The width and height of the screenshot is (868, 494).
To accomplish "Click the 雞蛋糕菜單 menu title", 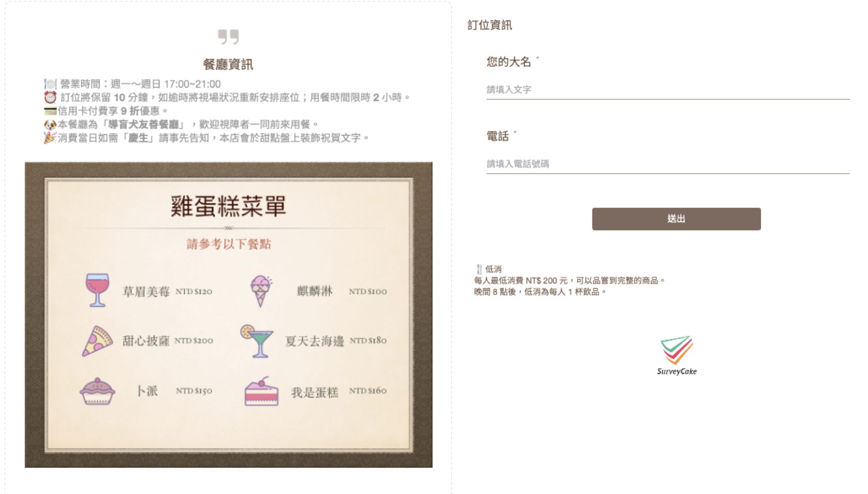I will click(228, 206).
